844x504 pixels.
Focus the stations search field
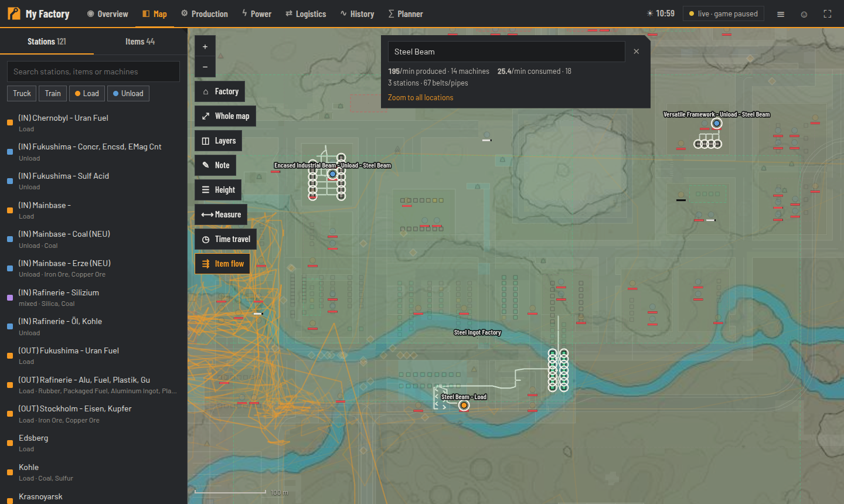94,71
